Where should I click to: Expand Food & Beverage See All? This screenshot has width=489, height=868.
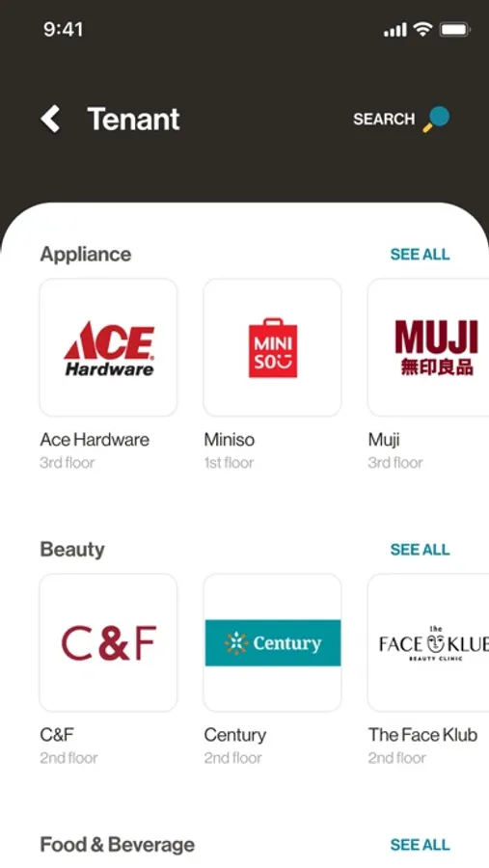point(420,844)
